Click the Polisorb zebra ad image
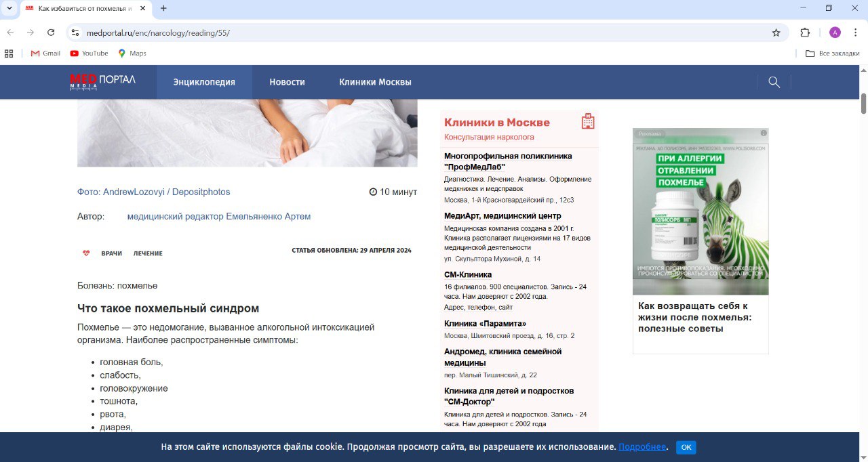 click(x=701, y=211)
